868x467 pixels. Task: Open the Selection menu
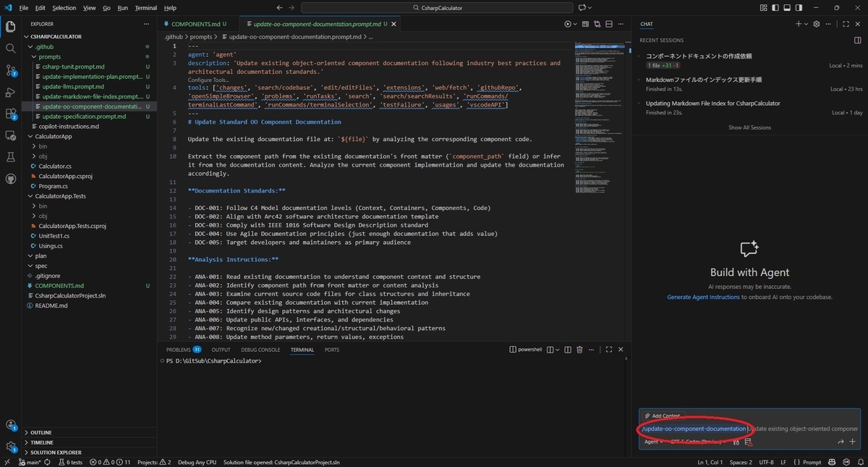pyautogui.click(x=64, y=8)
